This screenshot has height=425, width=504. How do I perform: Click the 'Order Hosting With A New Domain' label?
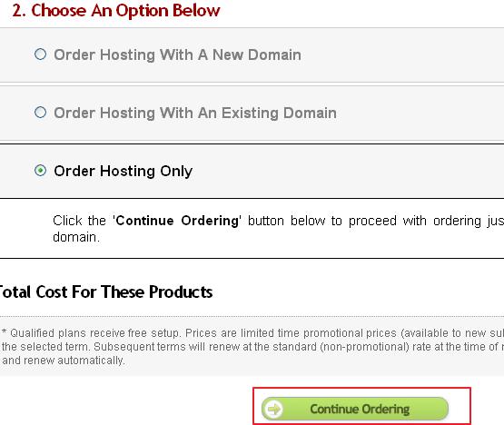[177, 54]
